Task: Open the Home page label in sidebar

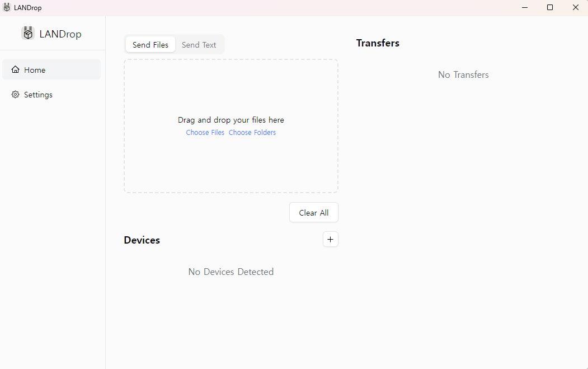Action: tap(35, 70)
